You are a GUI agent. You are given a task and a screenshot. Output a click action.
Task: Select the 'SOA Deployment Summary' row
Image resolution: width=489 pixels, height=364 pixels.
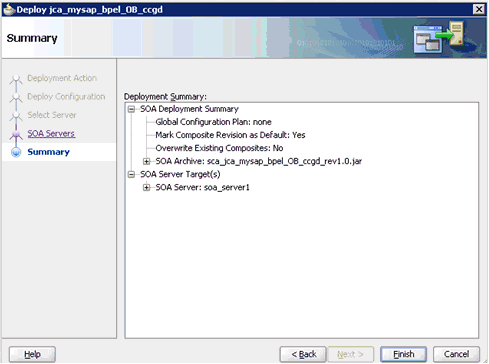point(189,109)
